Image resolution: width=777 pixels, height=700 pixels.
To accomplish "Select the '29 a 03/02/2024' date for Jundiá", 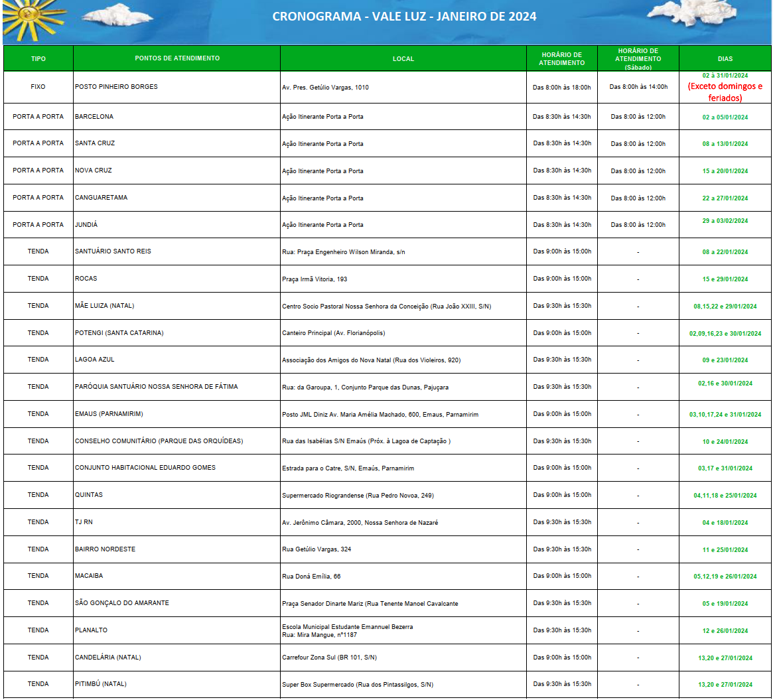I will pos(725,221).
